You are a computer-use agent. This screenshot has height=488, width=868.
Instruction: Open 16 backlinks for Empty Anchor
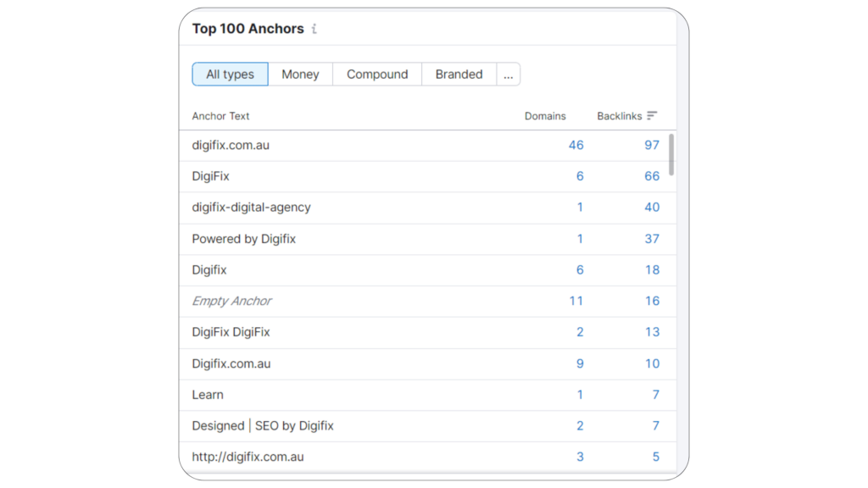652,301
